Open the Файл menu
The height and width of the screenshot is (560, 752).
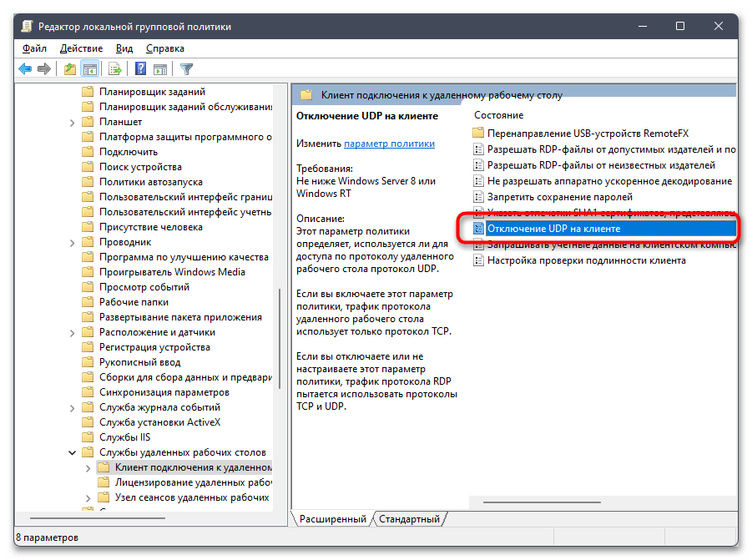point(34,48)
